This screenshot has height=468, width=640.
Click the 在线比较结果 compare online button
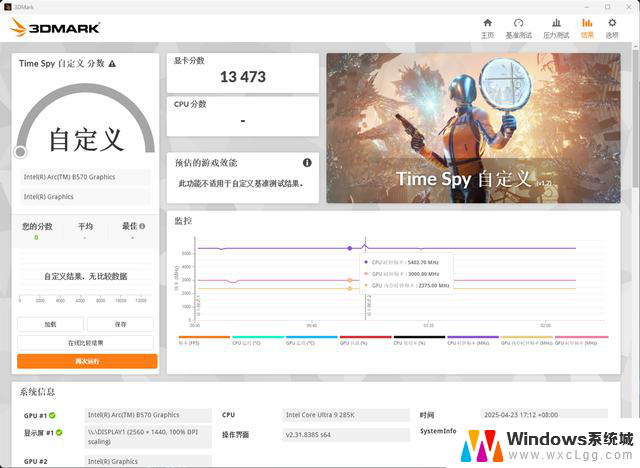click(x=85, y=343)
